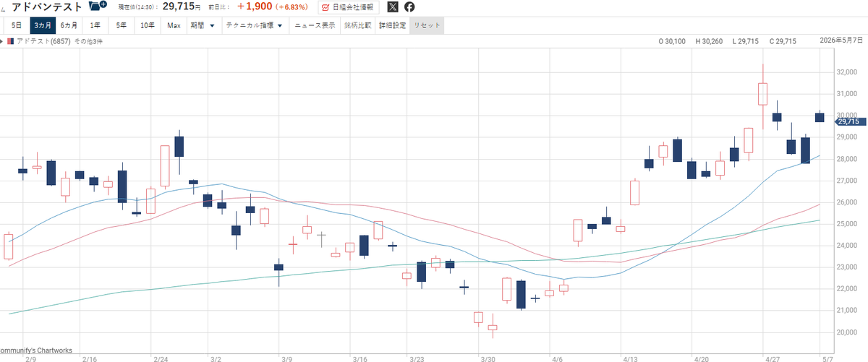Open 日経会社情報 button
868x362 pixels.
(349, 7)
